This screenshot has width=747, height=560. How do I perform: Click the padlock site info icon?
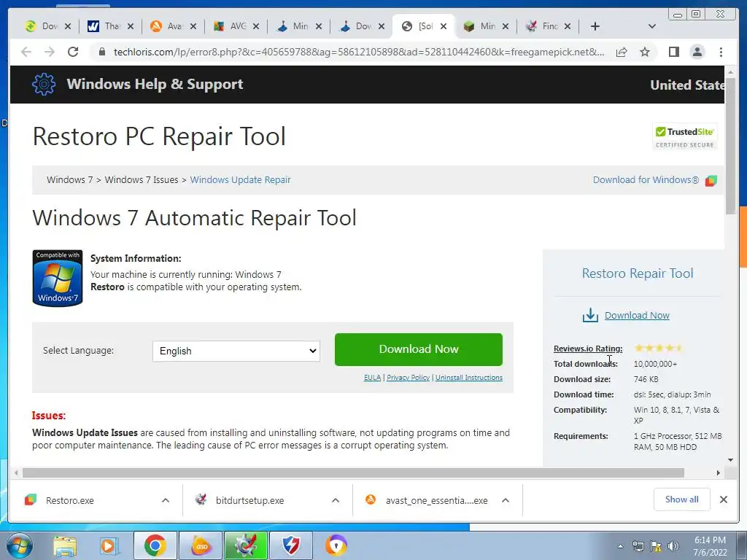tap(101, 52)
